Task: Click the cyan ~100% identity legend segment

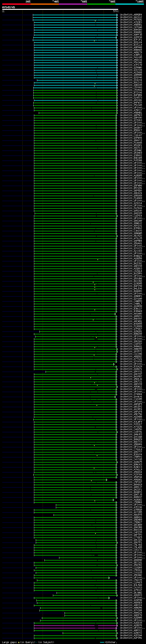Action: click(129, 4)
